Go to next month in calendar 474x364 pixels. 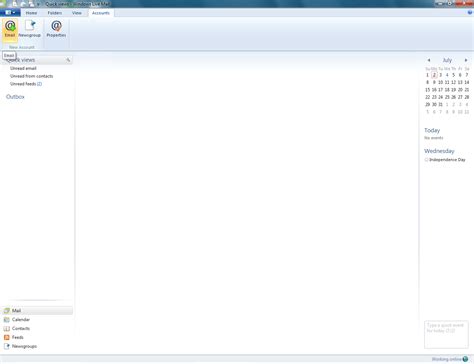[x=466, y=60]
